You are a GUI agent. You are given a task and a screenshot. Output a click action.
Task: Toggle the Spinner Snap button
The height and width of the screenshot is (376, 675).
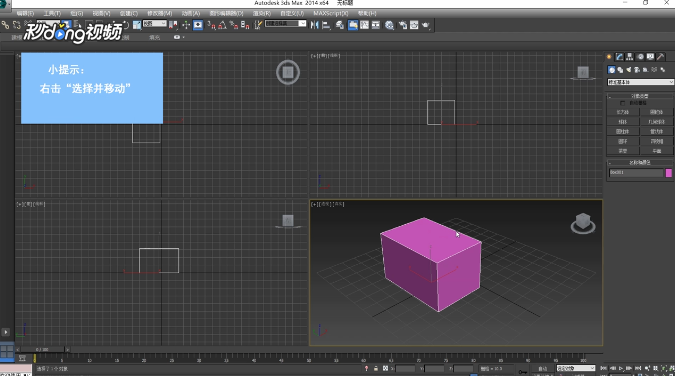245,25
